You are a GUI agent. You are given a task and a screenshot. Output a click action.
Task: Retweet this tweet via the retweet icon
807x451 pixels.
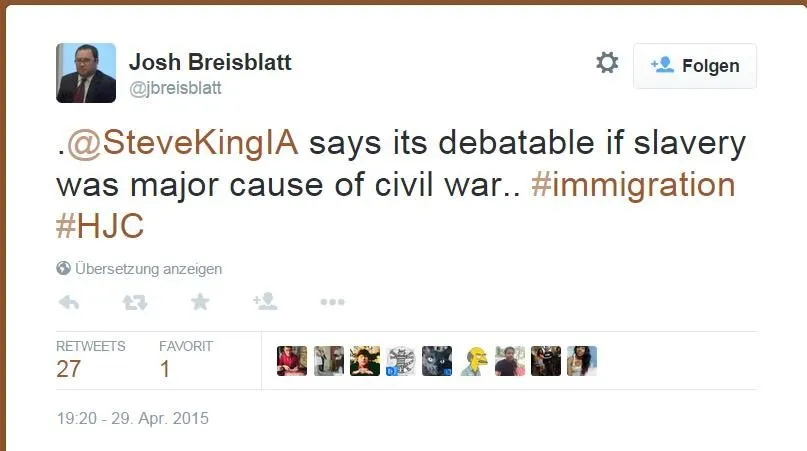pos(134,302)
